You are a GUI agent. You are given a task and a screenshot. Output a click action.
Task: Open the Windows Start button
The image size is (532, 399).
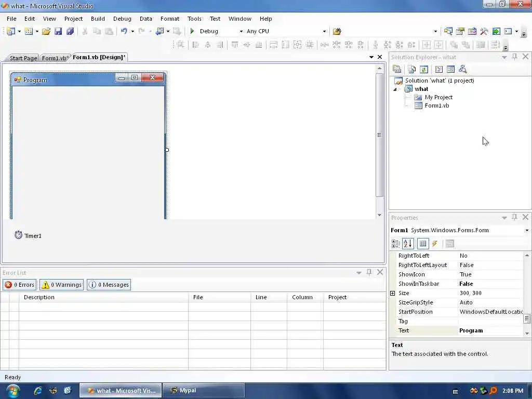point(13,391)
